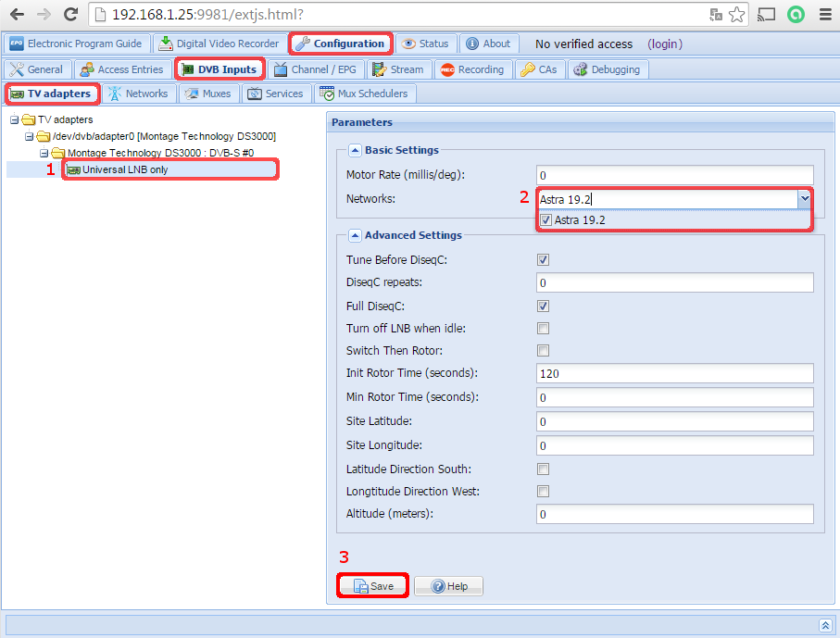
Task: Open Help for parameters
Action: tap(449, 586)
